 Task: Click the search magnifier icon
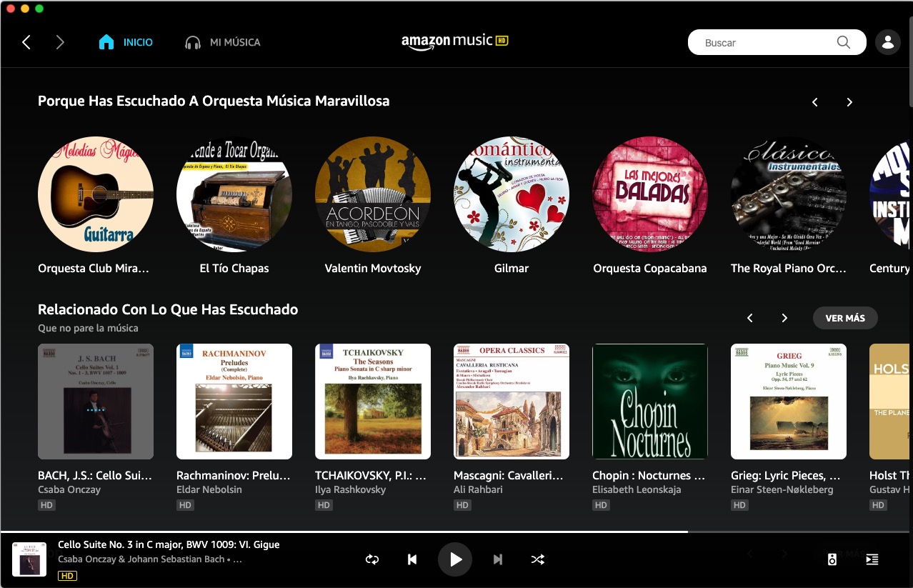[844, 42]
